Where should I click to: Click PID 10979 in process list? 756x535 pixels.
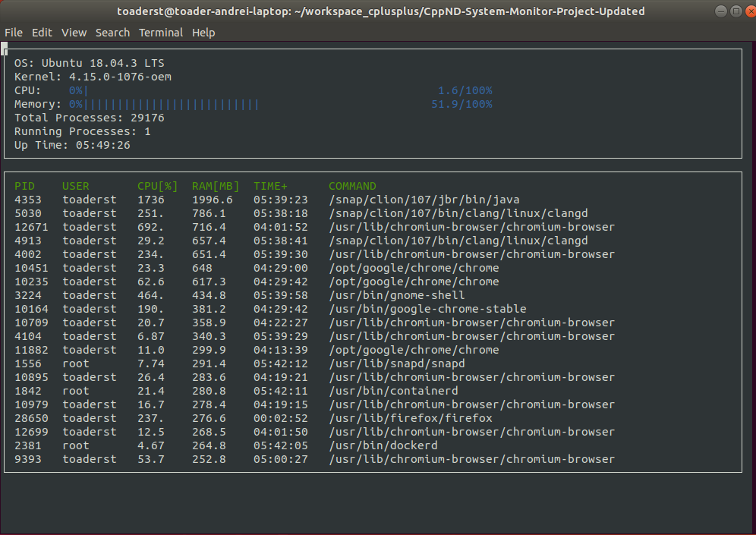(x=31, y=404)
